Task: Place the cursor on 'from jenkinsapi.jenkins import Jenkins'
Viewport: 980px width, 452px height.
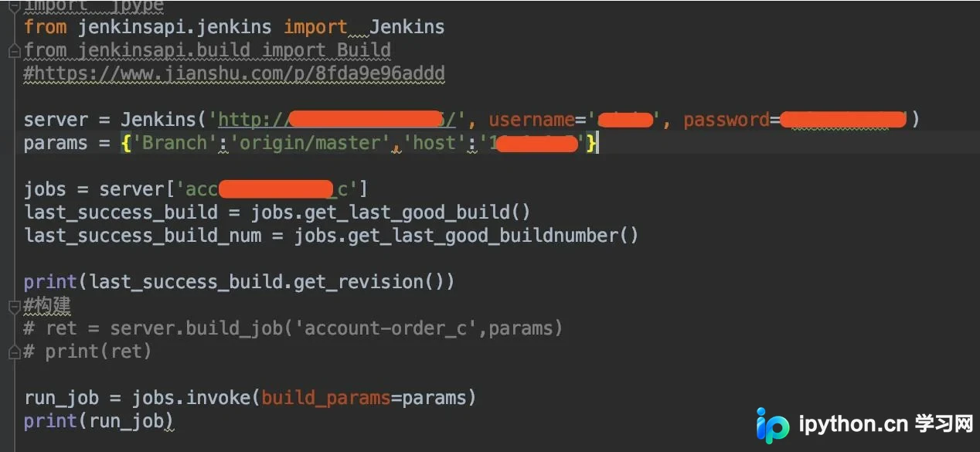Action: click(x=234, y=27)
